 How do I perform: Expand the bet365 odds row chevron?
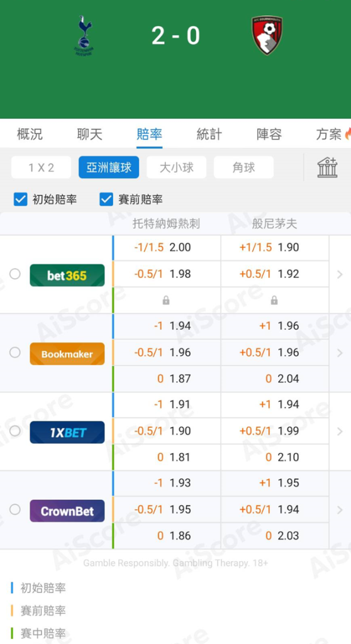pos(340,274)
